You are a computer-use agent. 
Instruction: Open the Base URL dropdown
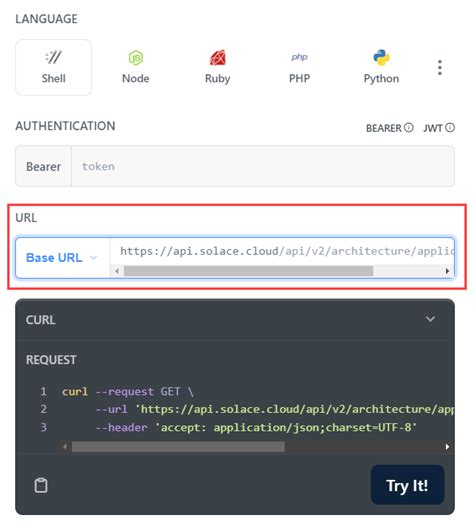[62, 258]
